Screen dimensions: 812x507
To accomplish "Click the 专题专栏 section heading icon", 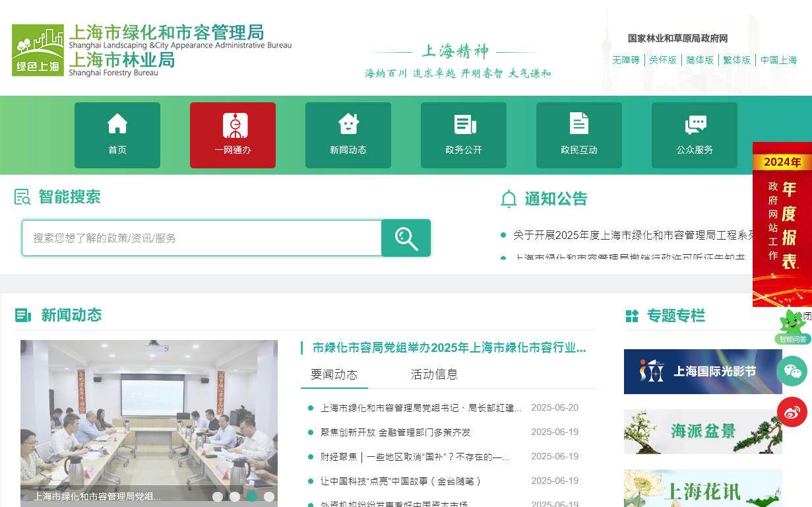I will [632, 316].
